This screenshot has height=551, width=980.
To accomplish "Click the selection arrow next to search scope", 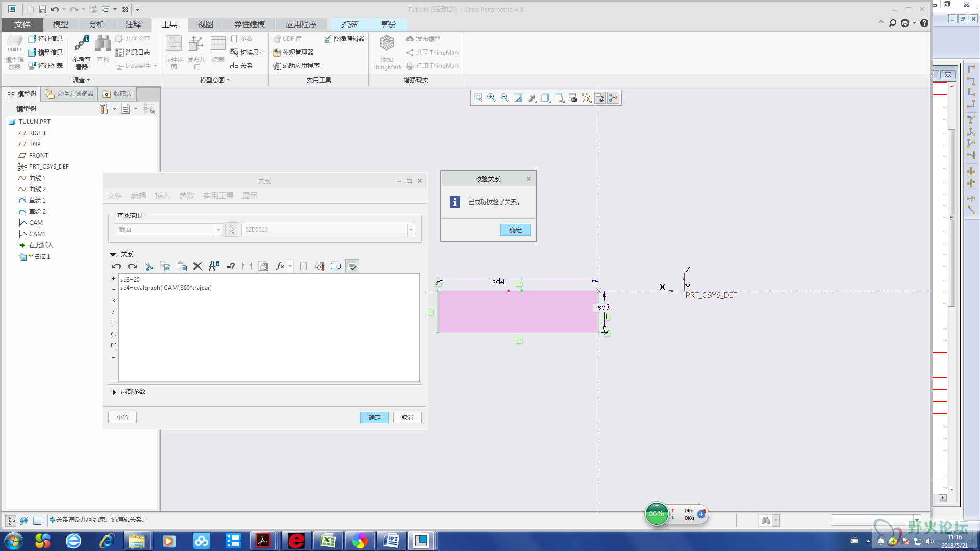I will [232, 230].
